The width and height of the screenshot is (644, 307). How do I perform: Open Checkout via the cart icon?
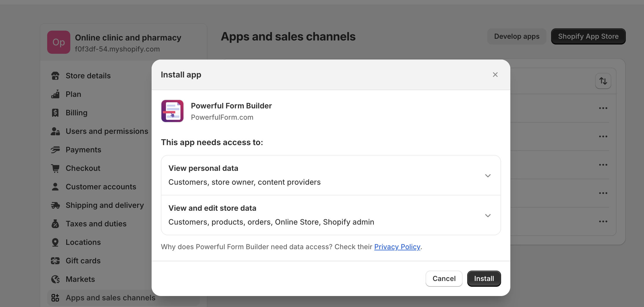55,168
